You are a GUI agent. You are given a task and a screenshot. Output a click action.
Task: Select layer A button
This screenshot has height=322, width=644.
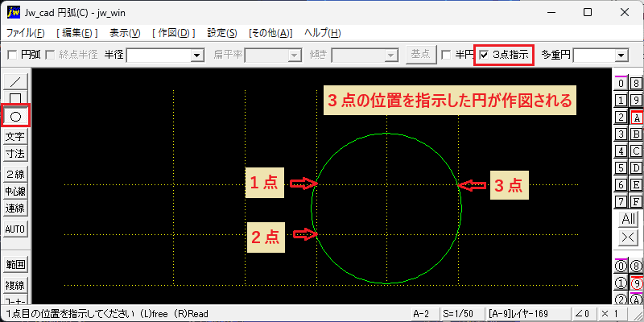point(636,118)
